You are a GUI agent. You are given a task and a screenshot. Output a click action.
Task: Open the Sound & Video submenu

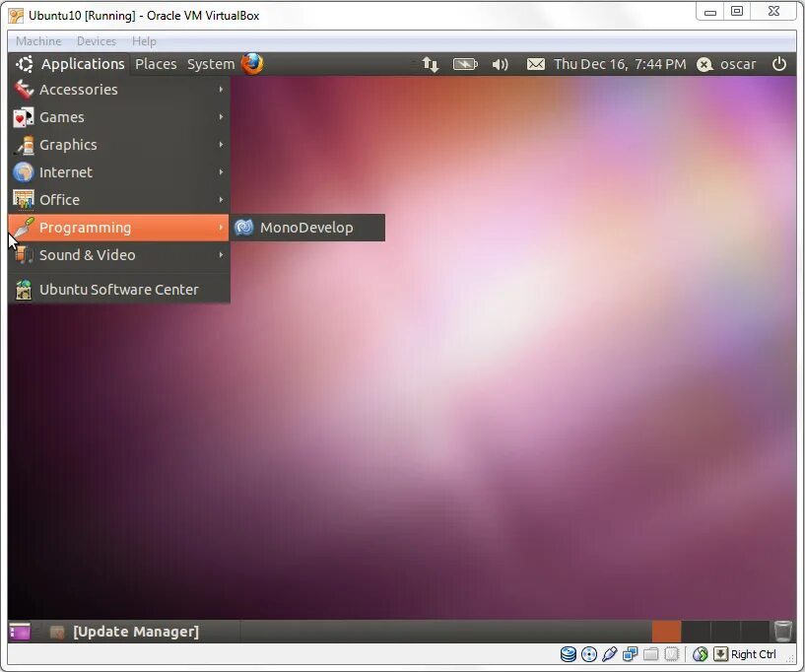(x=118, y=255)
